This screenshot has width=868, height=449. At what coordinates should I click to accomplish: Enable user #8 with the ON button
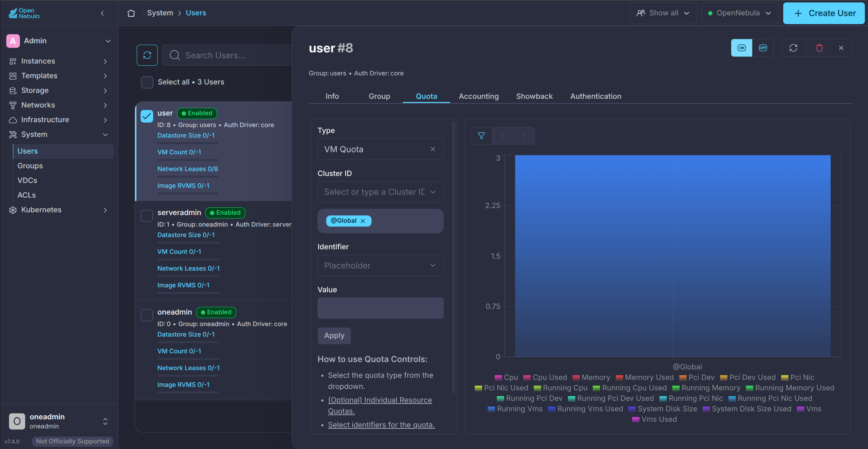tap(742, 48)
